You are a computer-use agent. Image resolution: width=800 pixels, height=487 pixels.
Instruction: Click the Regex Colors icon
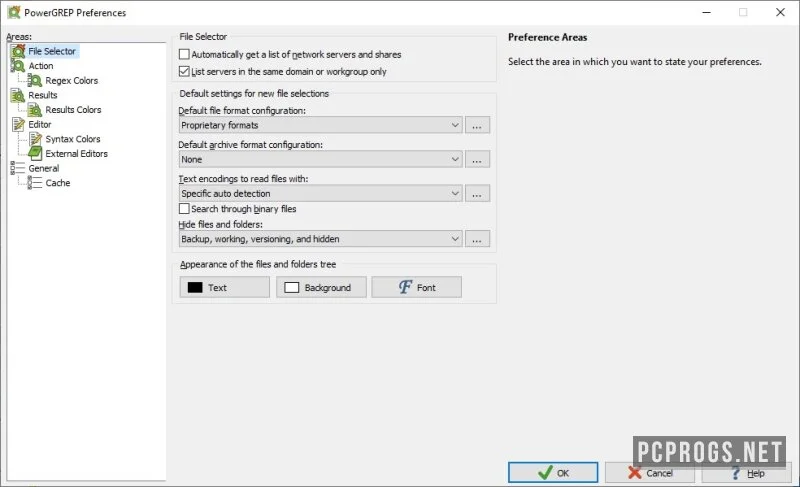tap(35, 81)
